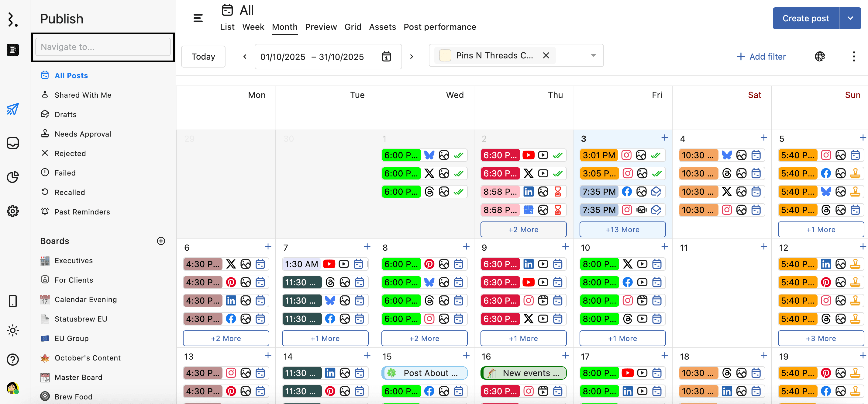This screenshot has height=404, width=868.
Task: Open the Publish paper-plane sidebar icon
Action: pos(13,109)
